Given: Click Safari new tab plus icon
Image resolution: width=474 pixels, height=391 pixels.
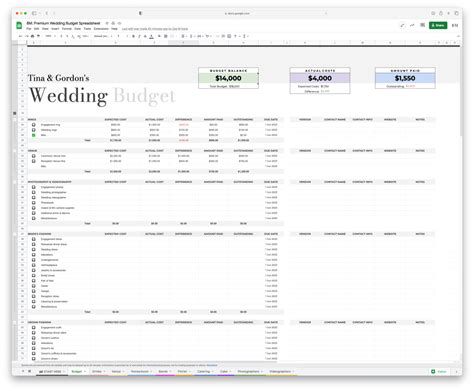Looking at the screenshot, I should 449,13.
